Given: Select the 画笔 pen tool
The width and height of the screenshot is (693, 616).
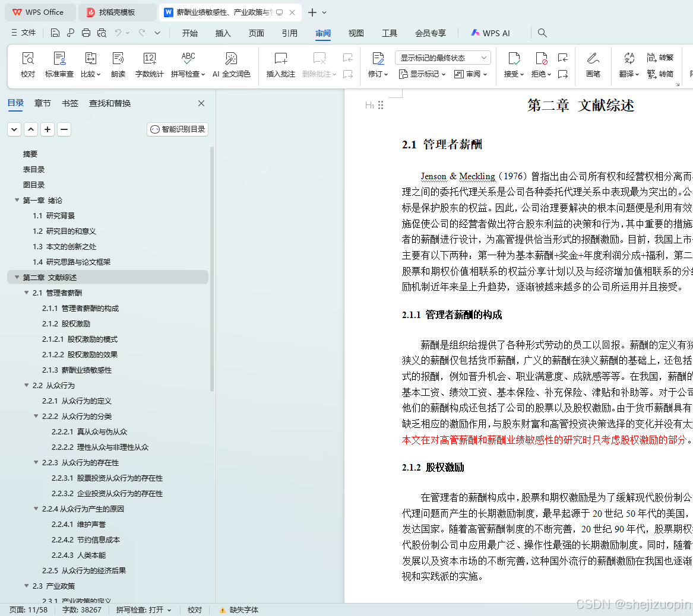Looking at the screenshot, I should 593,65.
